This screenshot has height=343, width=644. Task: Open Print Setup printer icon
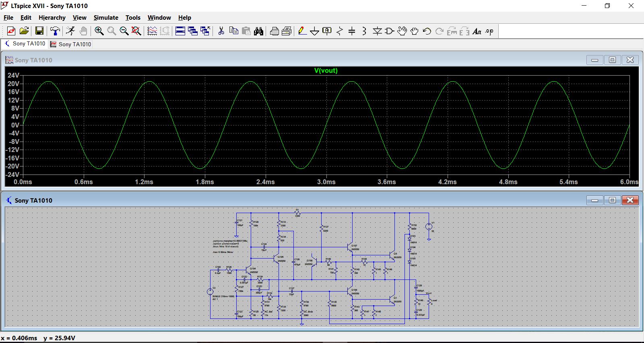tap(275, 31)
